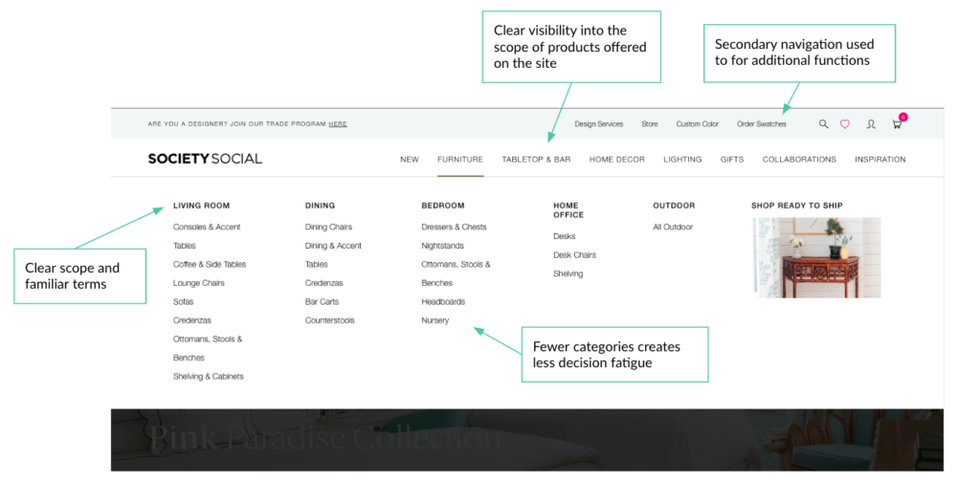Open Credenzas under Living Room
980x481 pixels.
point(191,320)
